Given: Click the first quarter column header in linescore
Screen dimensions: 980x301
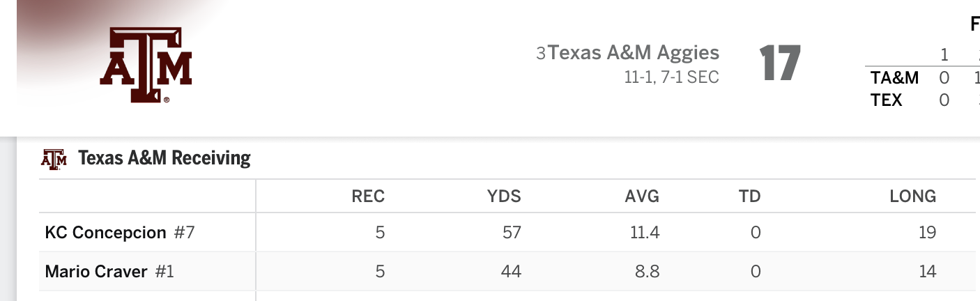Looking at the screenshot, I should (x=944, y=54).
